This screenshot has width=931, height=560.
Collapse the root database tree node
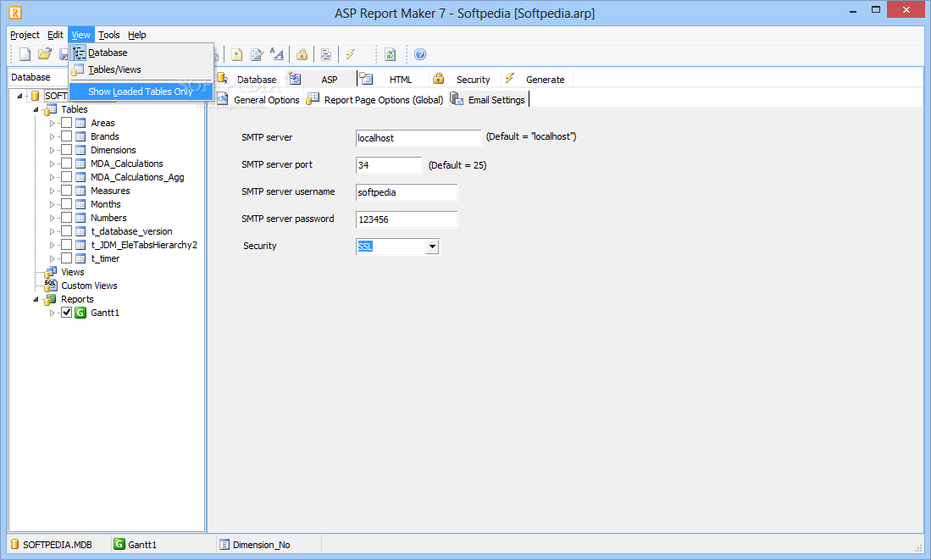[x=19, y=96]
